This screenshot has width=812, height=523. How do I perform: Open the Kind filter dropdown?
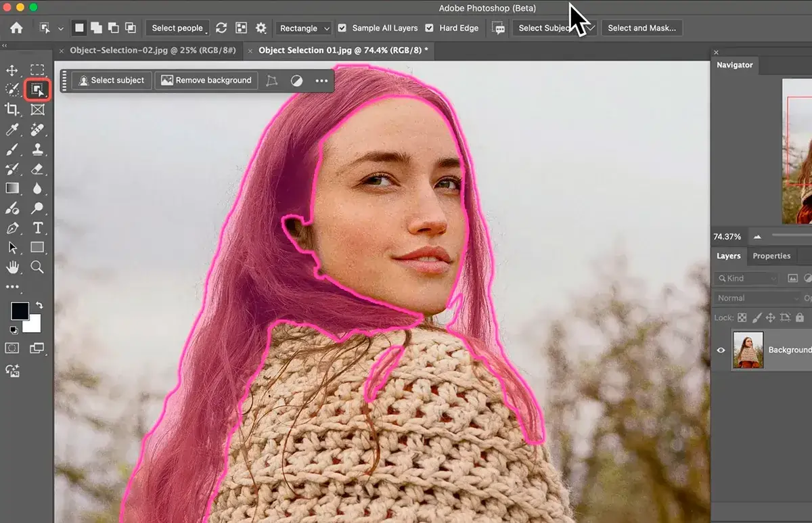pos(746,278)
